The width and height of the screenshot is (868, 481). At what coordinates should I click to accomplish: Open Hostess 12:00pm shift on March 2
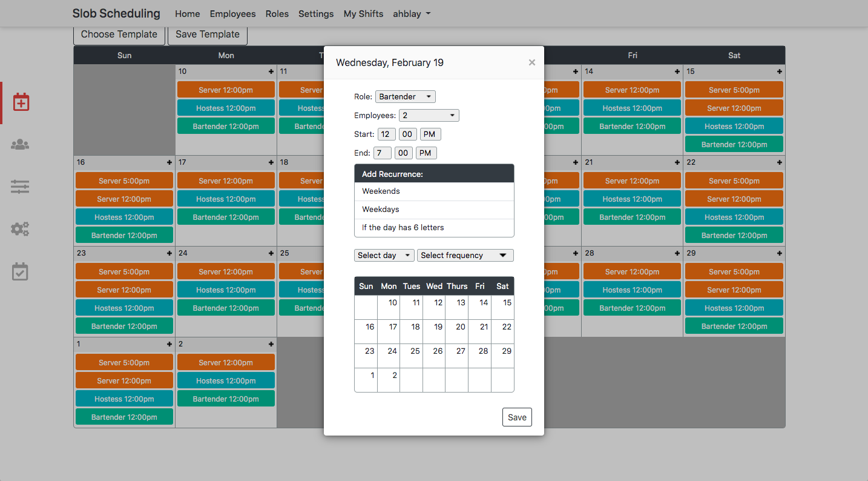point(226,381)
